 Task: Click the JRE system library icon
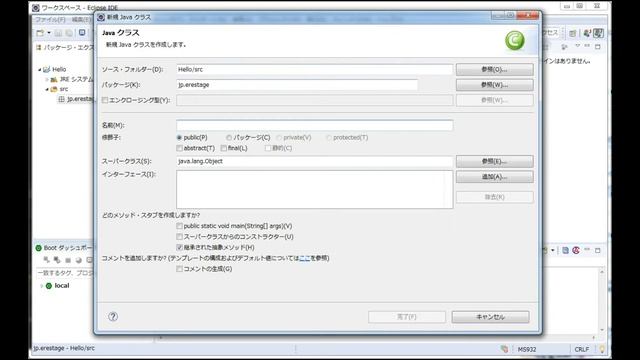[53, 79]
